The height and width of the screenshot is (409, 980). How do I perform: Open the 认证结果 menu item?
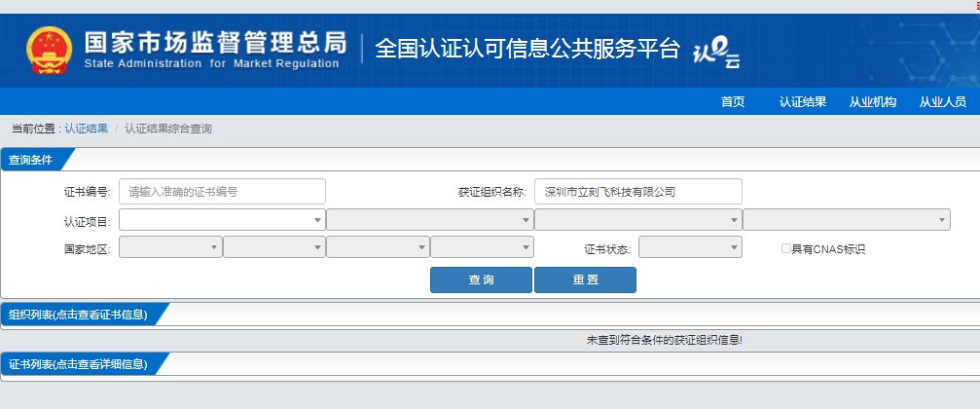click(803, 102)
